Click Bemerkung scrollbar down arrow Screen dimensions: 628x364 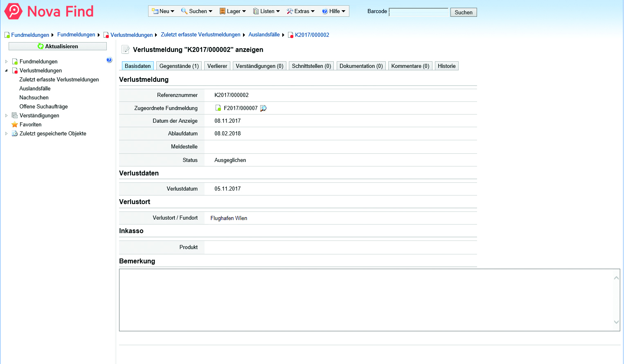pos(616,322)
